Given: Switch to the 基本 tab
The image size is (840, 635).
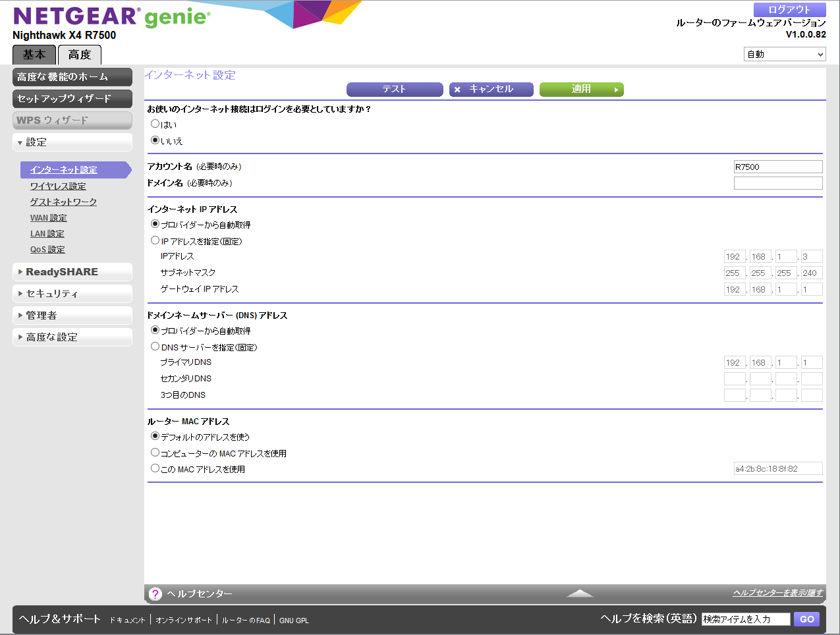Looking at the screenshot, I should point(34,55).
